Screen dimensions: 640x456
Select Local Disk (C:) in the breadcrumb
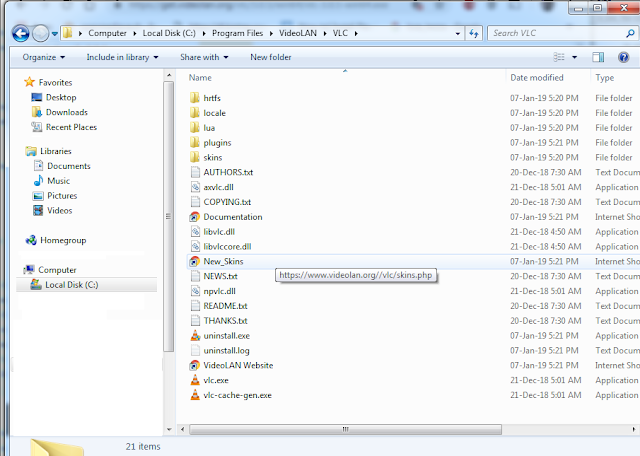[169, 33]
